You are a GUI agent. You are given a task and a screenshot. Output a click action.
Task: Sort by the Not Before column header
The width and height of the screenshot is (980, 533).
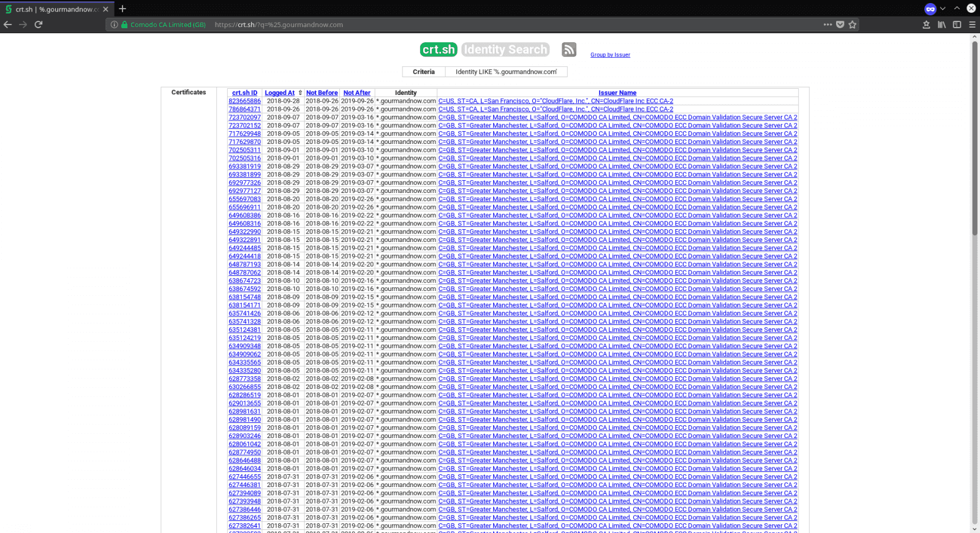[x=322, y=93]
